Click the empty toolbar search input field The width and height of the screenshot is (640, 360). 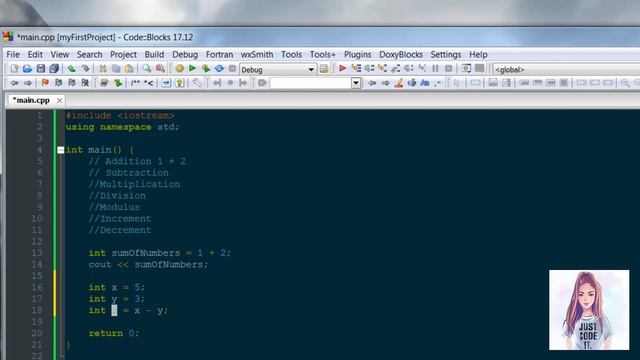pyautogui.click(x=311, y=83)
